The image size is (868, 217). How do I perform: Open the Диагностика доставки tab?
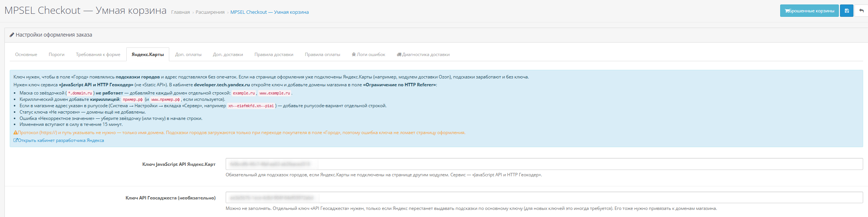pos(423,55)
